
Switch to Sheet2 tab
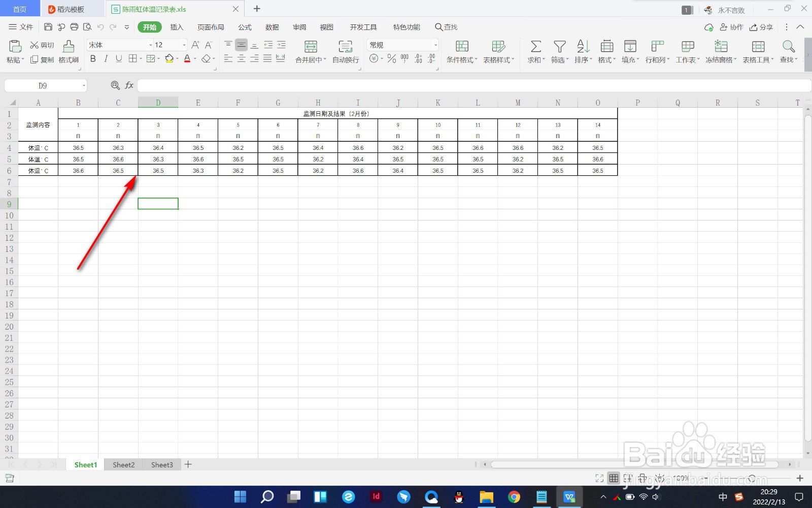click(x=124, y=465)
